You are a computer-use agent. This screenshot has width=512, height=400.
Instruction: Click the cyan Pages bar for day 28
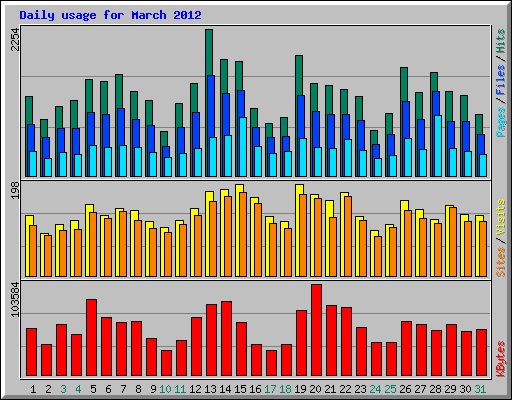[438, 146]
